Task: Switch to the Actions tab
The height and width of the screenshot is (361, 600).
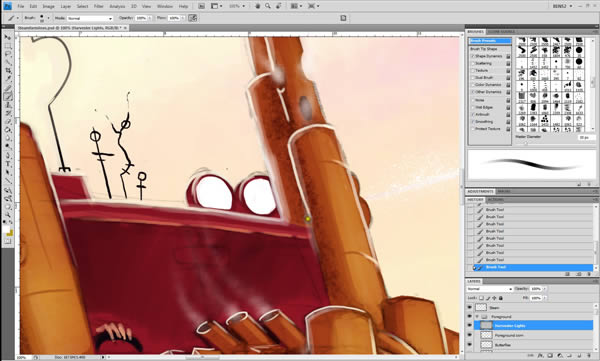Action: tap(495, 200)
